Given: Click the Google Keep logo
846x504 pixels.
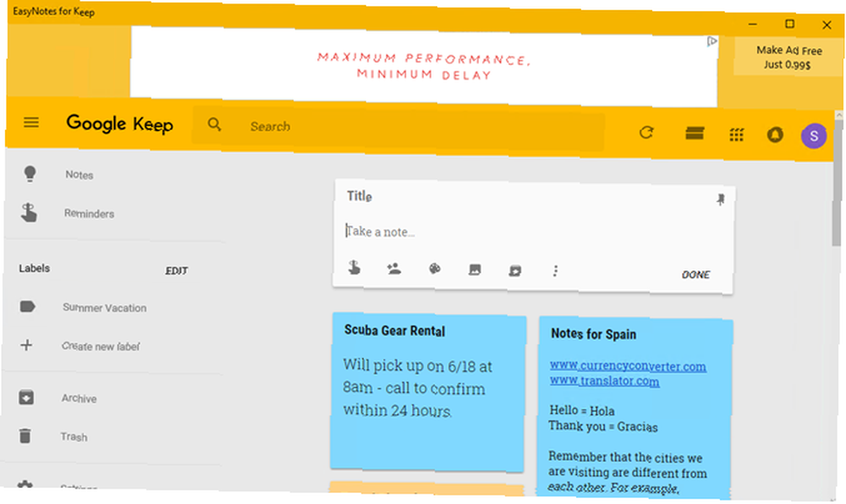Looking at the screenshot, I should [120, 124].
